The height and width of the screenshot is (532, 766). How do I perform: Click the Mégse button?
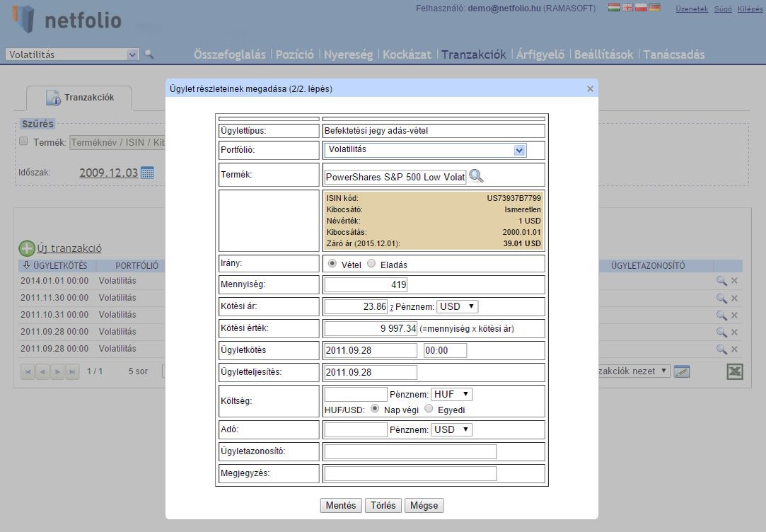(x=424, y=506)
